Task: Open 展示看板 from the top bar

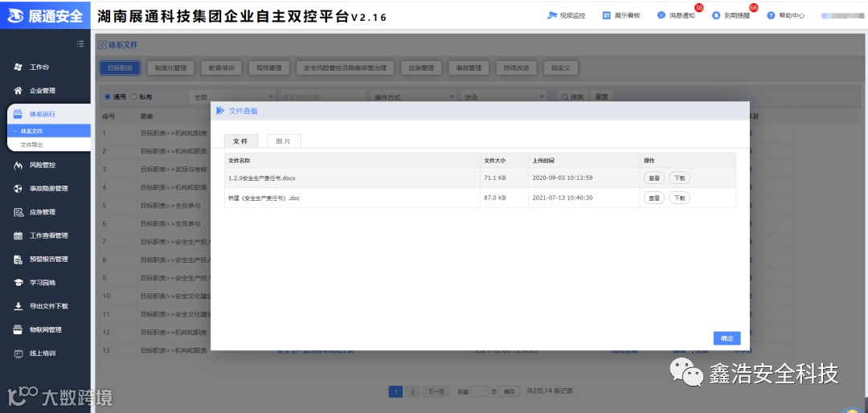Action: tap(621, 15)
